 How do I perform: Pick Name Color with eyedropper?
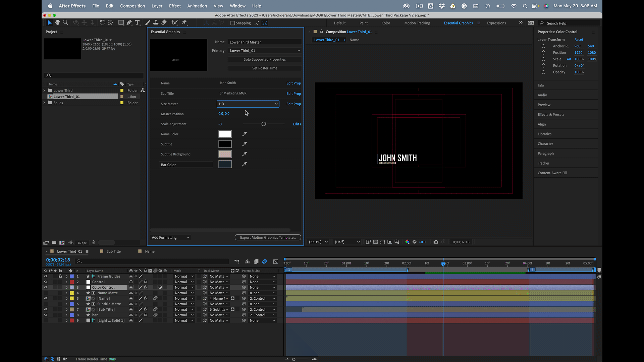coord(245,134)
